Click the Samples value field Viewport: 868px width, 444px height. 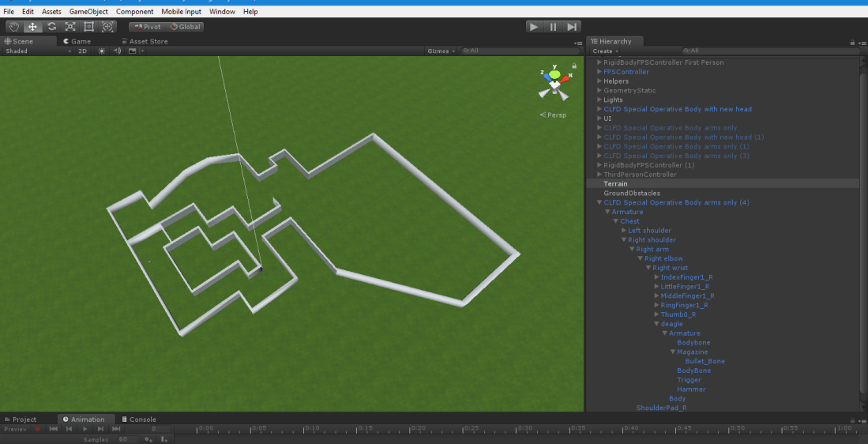point(127,439)
